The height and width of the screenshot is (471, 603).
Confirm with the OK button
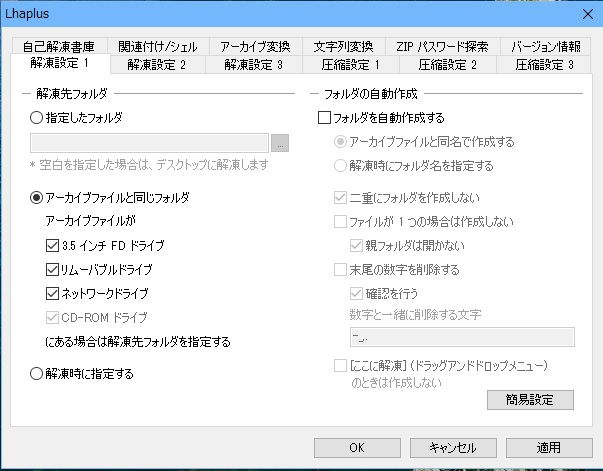pyautogui.click(x=357, y=448)
